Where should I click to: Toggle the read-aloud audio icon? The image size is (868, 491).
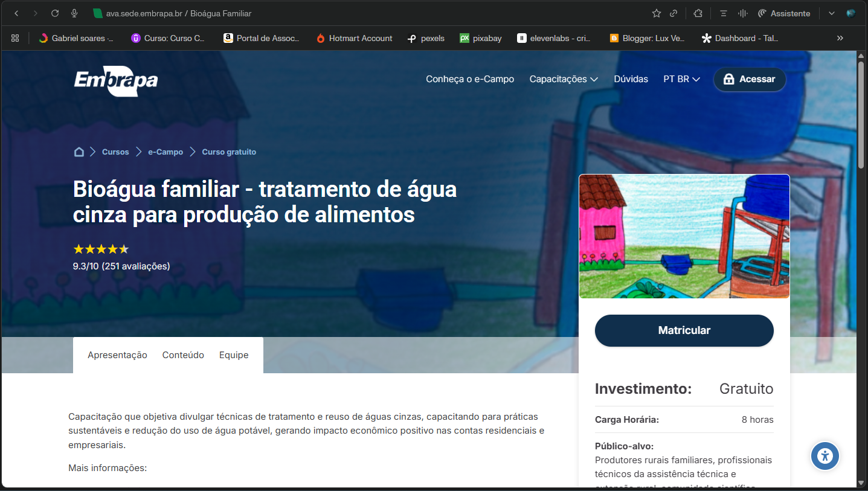(743, 13)
